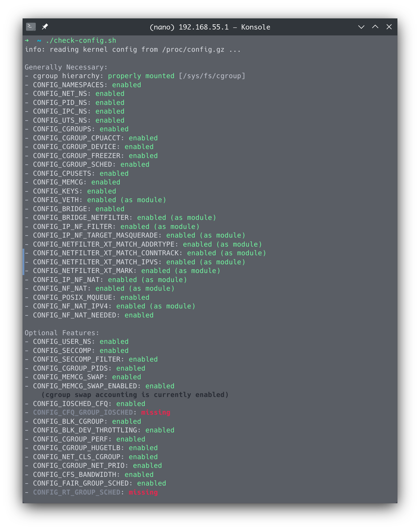Image resolution: width=420 pixels, height=530 pixels.
Task: Click the 'Generally Necessary:' heading
Action: pyautogui.click(x=66, y=67)
